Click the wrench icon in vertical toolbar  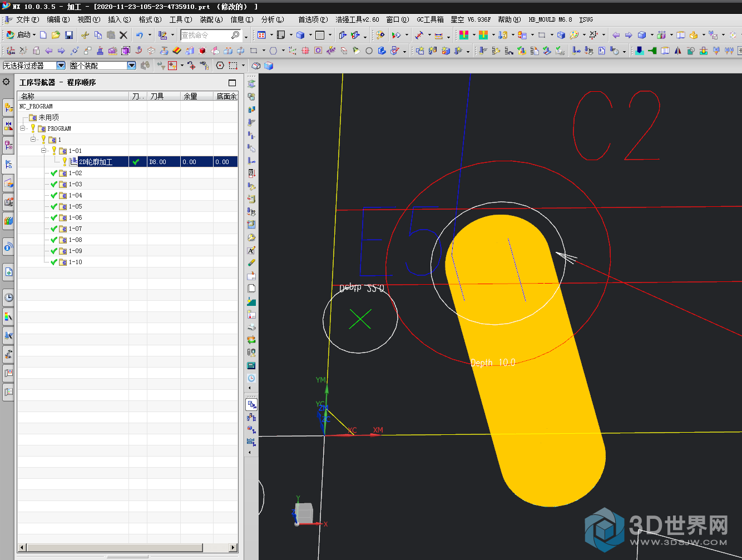pyautogui.click(x=251, y=237)
